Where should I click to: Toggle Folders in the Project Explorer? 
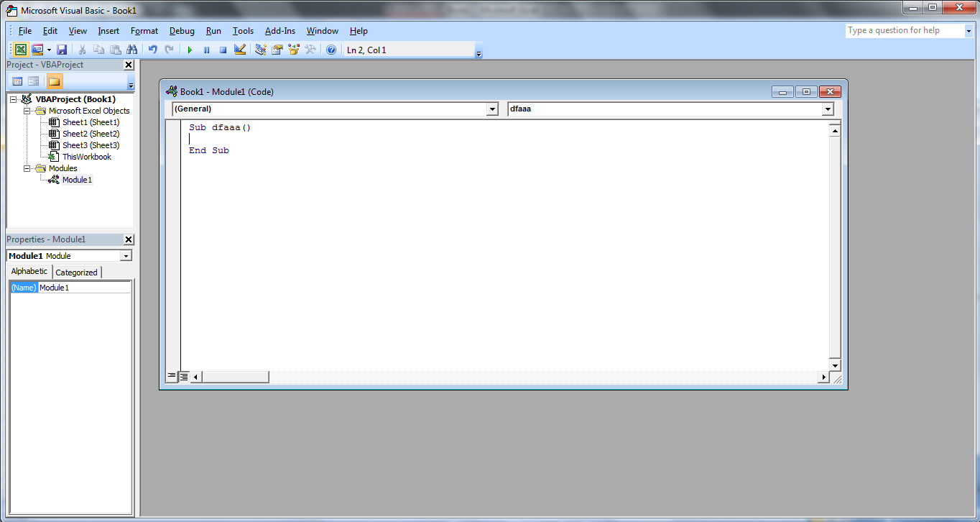[x=55, y=81]
